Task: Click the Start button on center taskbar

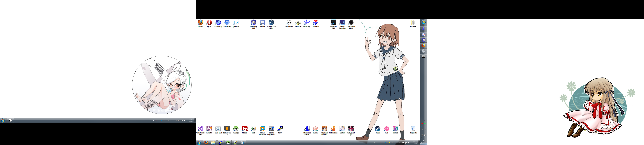Action: (199, 143)
